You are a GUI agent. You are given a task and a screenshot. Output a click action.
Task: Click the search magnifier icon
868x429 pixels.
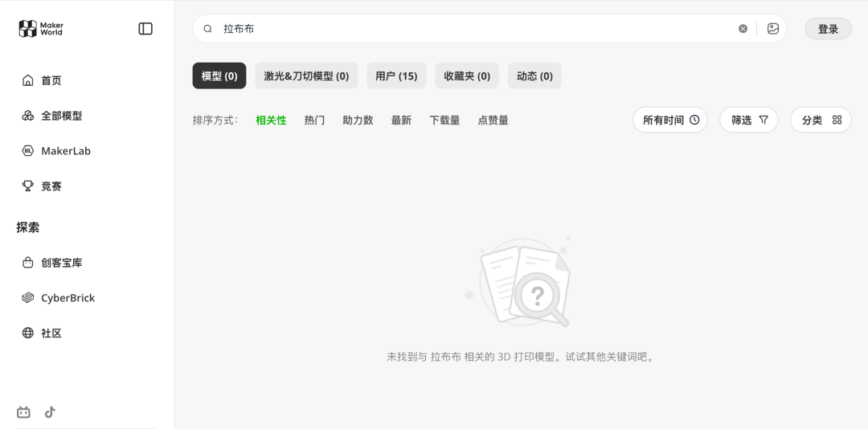point(207,29)
